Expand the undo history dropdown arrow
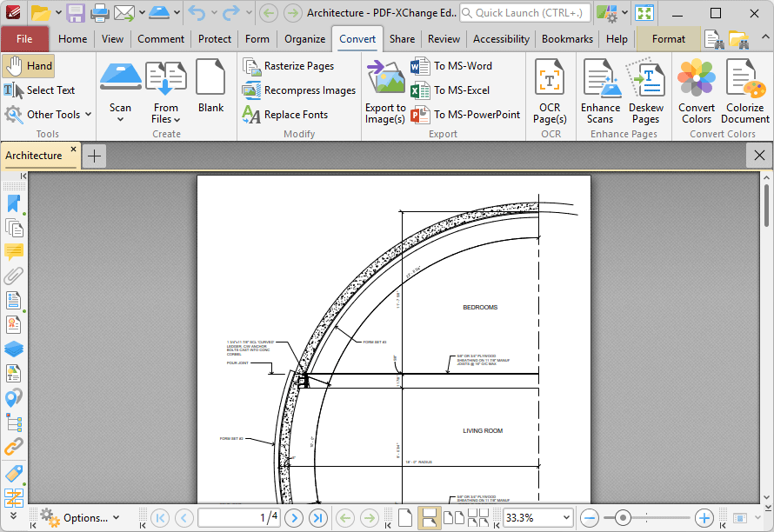 tap(214, 13)
